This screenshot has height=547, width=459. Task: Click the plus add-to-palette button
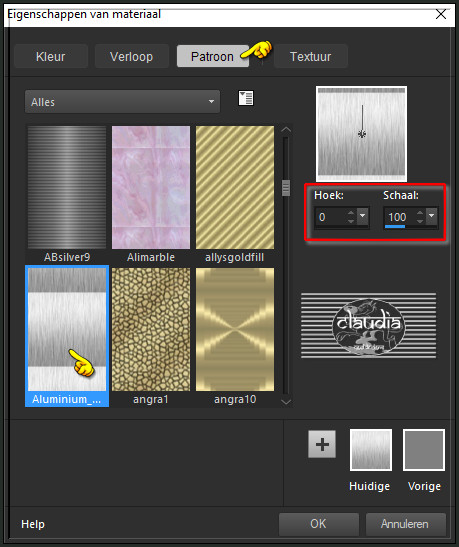tap(322, 444)
